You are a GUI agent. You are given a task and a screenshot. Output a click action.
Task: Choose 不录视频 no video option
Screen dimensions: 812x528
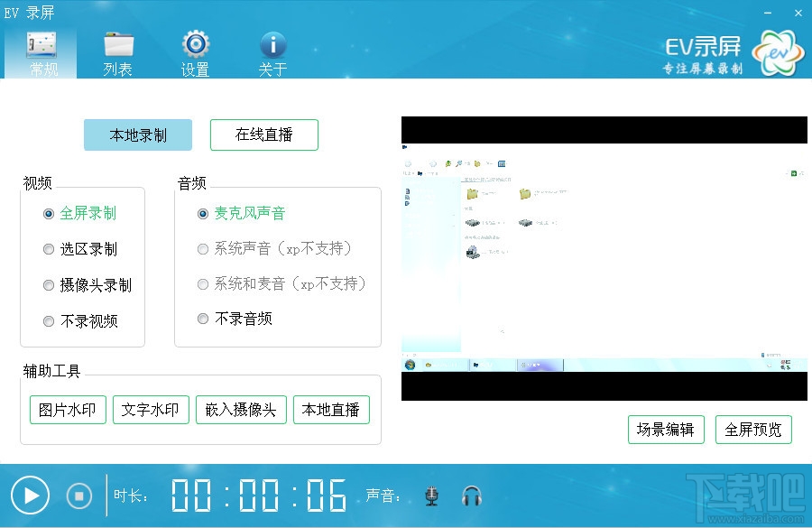80,321
